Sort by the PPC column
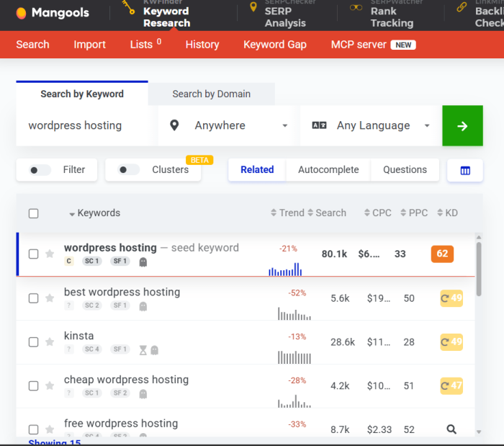This screenshot has height=446, width=504. (414, 213)
